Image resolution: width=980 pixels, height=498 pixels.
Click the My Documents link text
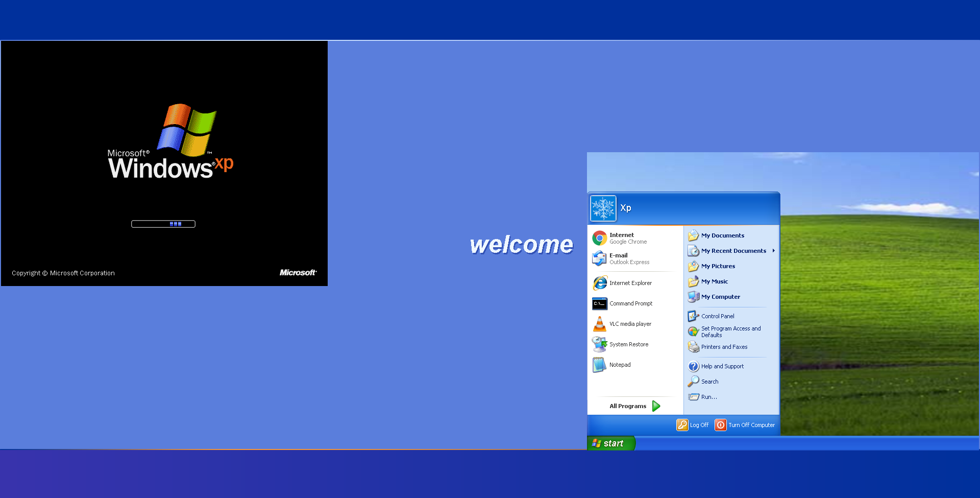pos(723,235)
